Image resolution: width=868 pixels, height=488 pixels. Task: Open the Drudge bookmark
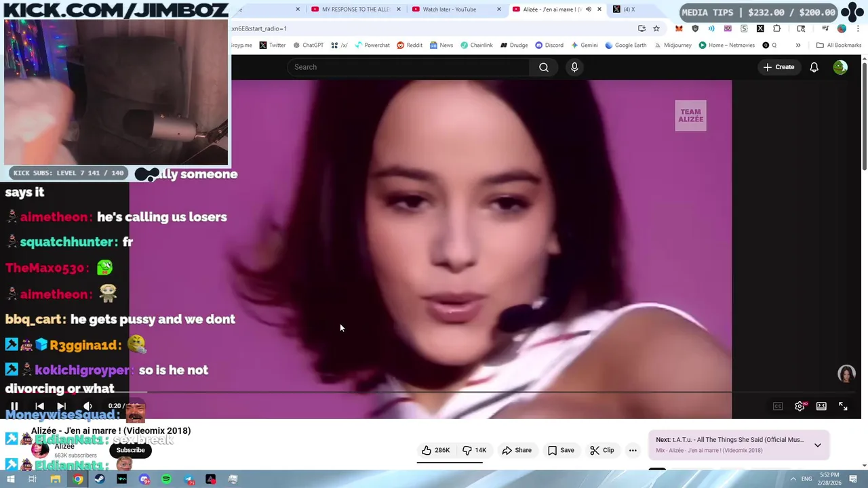pyautogui.click(x=514, y=45)
